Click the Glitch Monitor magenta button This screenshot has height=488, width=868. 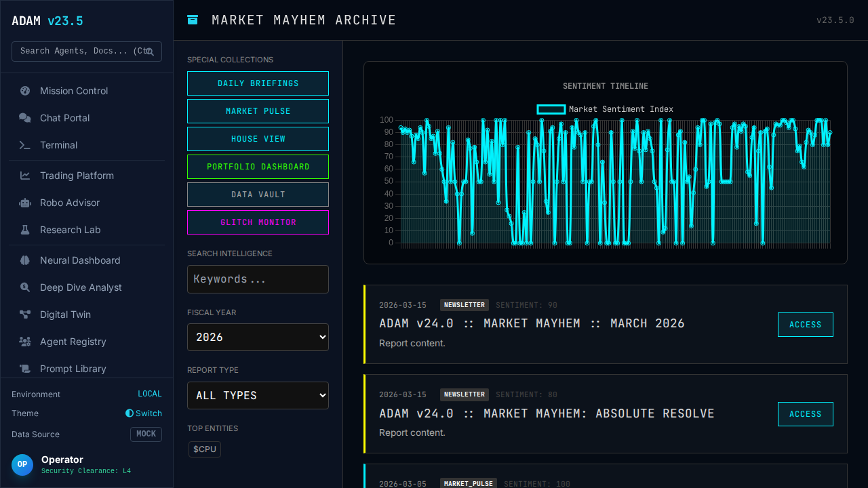pyautogui.click(x=258, y=222)
